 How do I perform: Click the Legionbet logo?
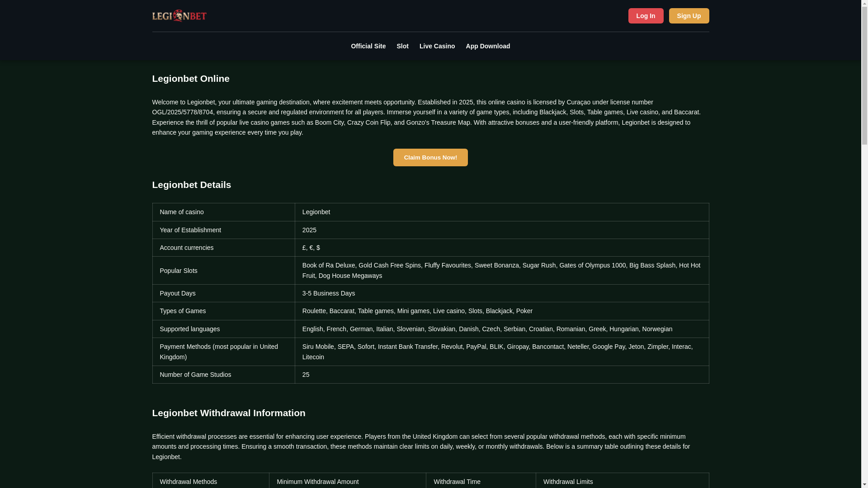[179, 15]
